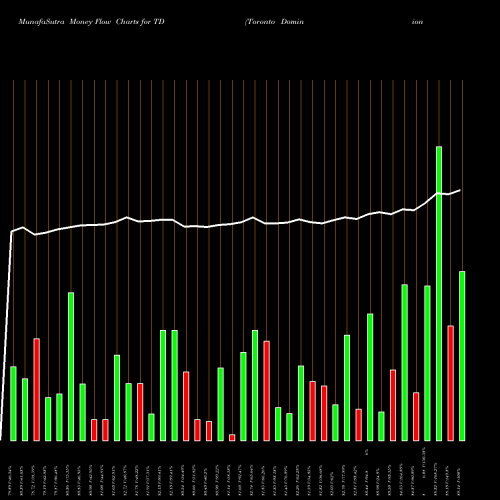
Task: Click the "(Toronto Domin" heading text
Action: (274, 22)
